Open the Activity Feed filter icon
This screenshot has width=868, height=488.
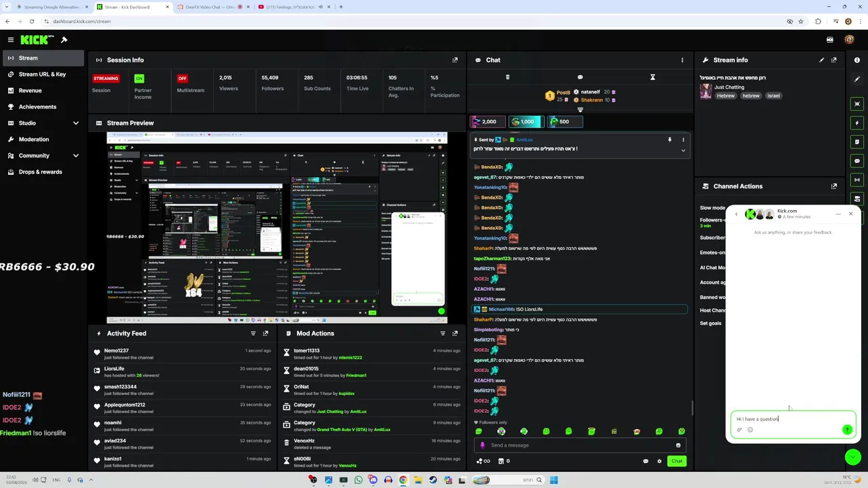click(x=253, y=333)
